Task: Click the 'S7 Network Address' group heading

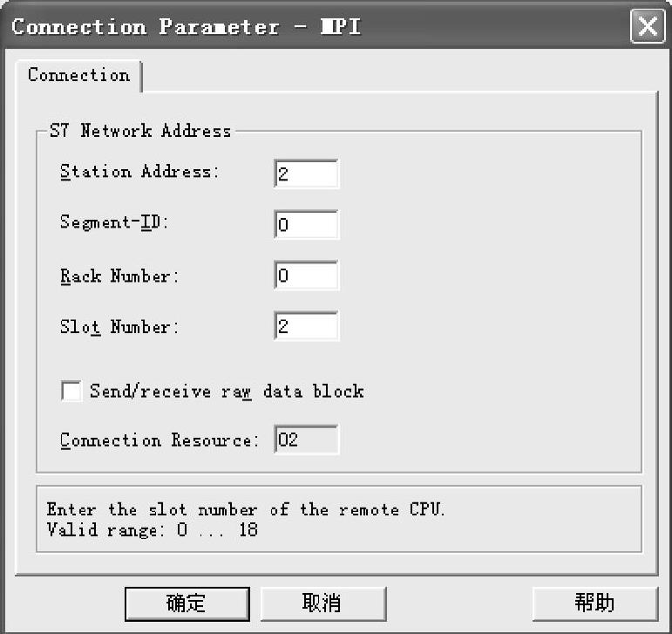Action: tap(140, 132)
